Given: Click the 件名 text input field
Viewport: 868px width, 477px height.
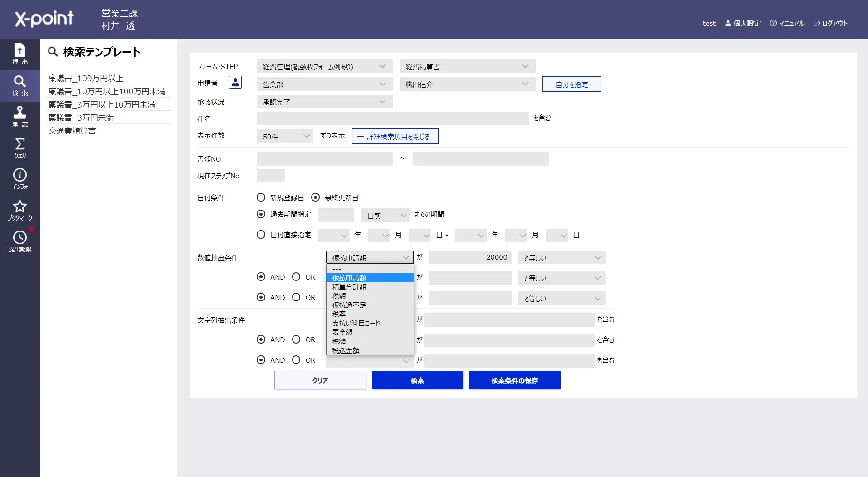Looking at the screenshot, I should coord(392,118).
